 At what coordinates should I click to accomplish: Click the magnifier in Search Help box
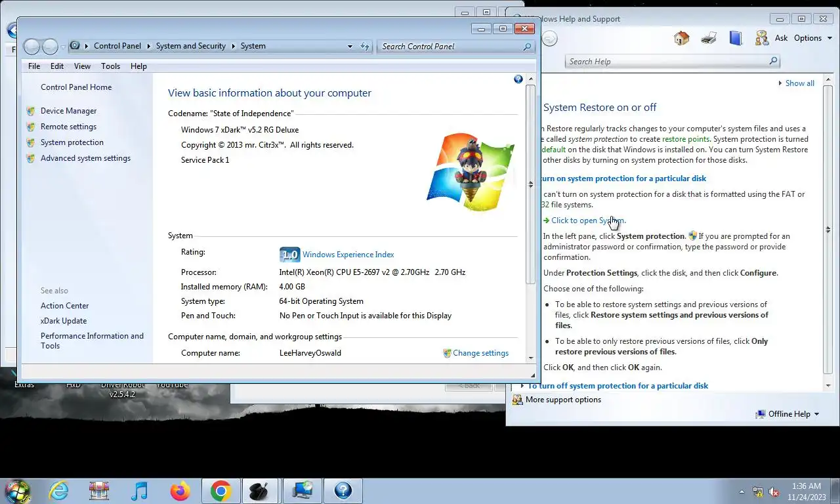tap(773, 61)
